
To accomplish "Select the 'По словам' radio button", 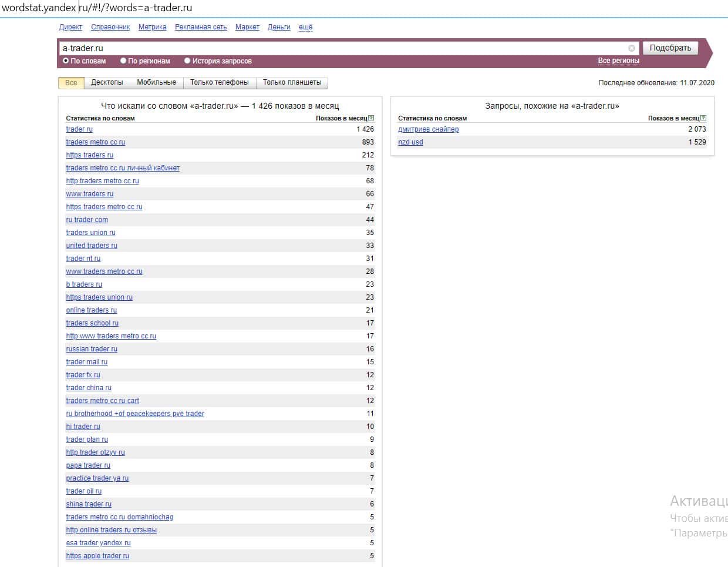I will coord(66,61).
